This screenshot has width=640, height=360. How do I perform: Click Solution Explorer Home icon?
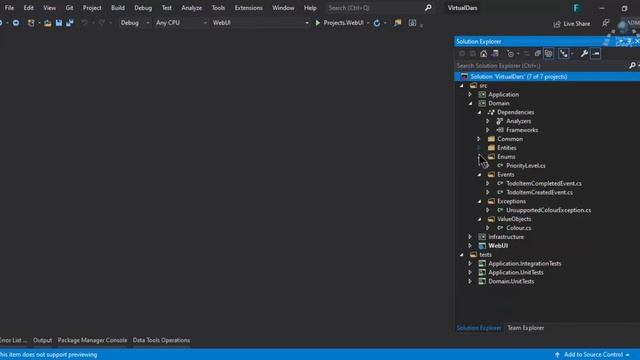pos(484,53)
